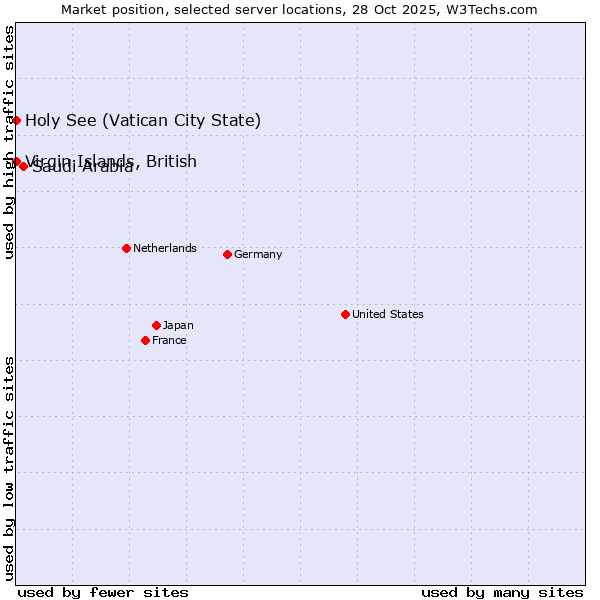This screenshot has height=600, width=600.
Task: Click the Netherlands red diamond marker
Action: [x=126, y=248]
